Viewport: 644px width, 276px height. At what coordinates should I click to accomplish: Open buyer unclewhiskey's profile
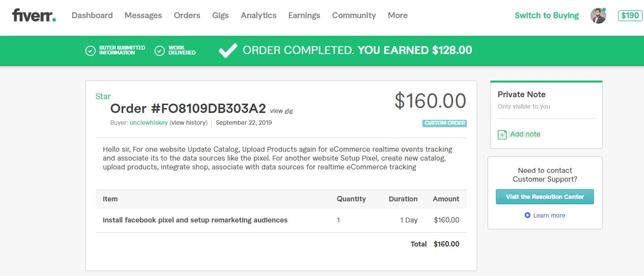point(149,123)
